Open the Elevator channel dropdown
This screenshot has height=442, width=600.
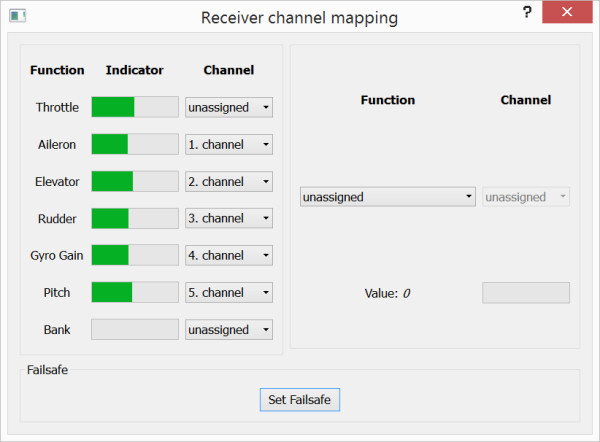tap(229, 181)
